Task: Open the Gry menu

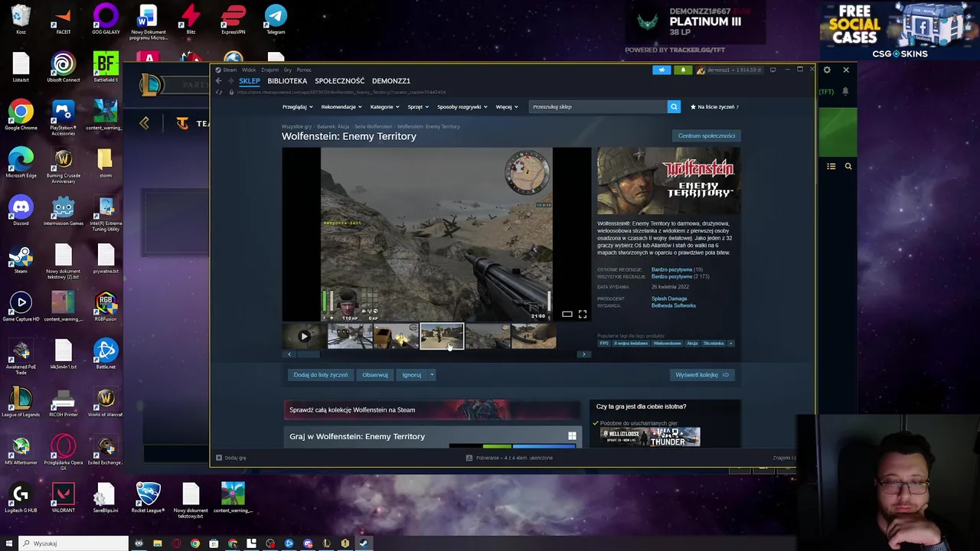Action: point(288,70)
